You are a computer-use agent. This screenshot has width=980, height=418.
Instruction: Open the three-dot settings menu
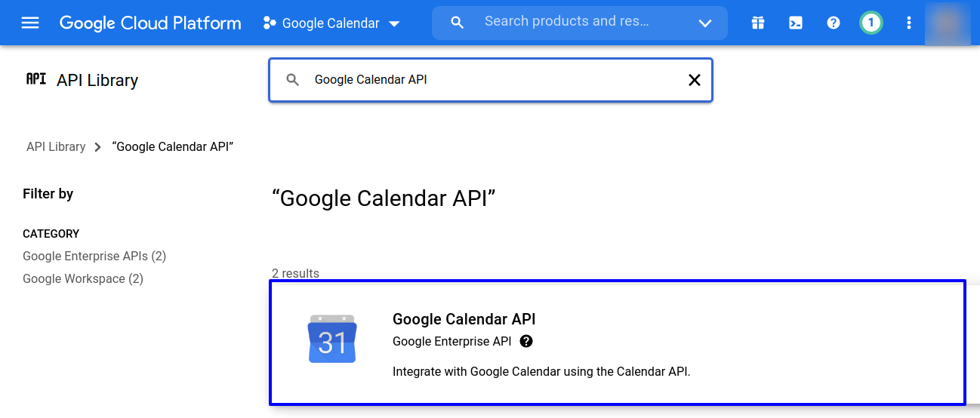point(909,23)
